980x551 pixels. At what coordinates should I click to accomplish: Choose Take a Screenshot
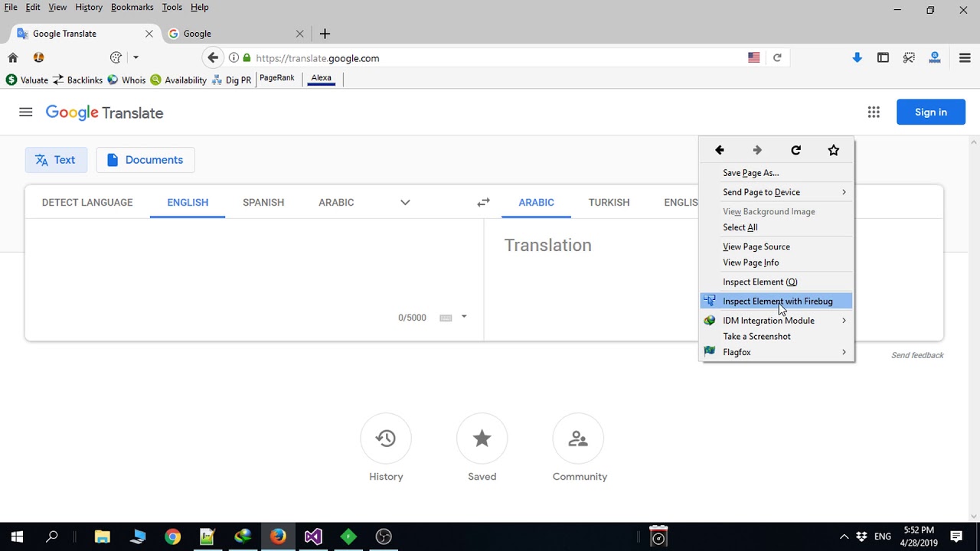[777, 337]
